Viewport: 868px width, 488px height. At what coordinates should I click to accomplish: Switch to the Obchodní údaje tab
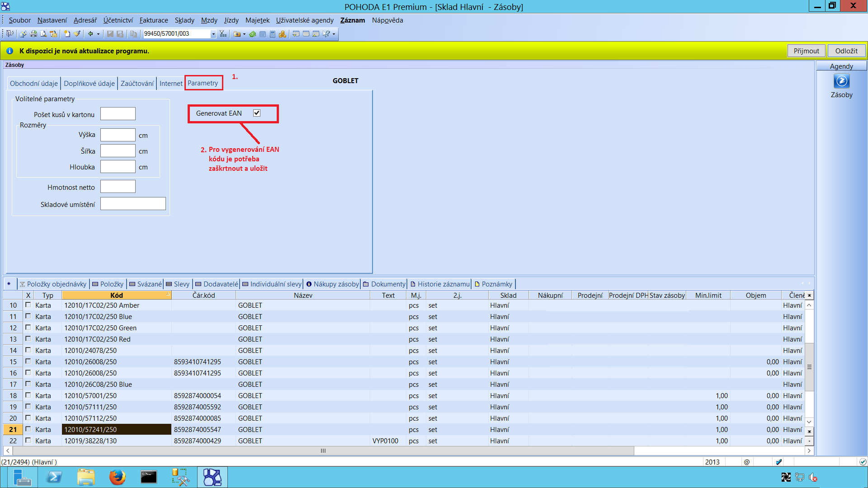(34, 83)
